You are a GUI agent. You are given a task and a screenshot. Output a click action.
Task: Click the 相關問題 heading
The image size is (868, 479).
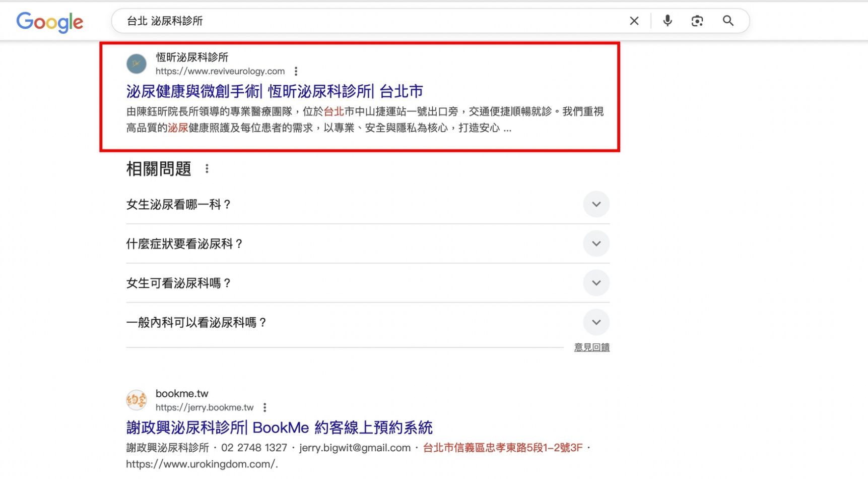[159, 169]
